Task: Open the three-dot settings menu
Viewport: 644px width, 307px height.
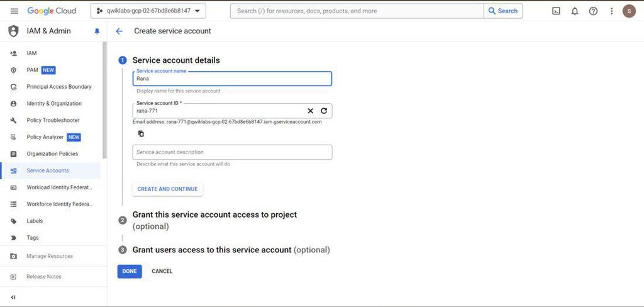Action: pyautogui.click(x=611, y=11)
